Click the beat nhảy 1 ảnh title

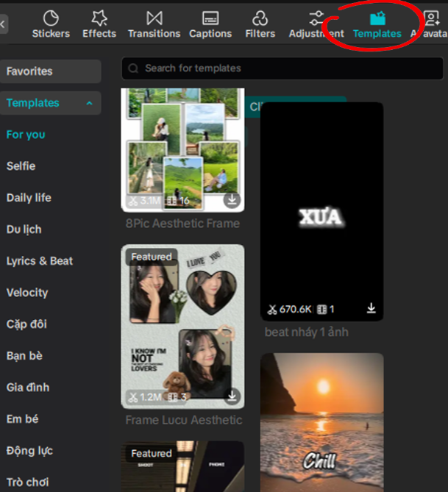pos(307,332)
